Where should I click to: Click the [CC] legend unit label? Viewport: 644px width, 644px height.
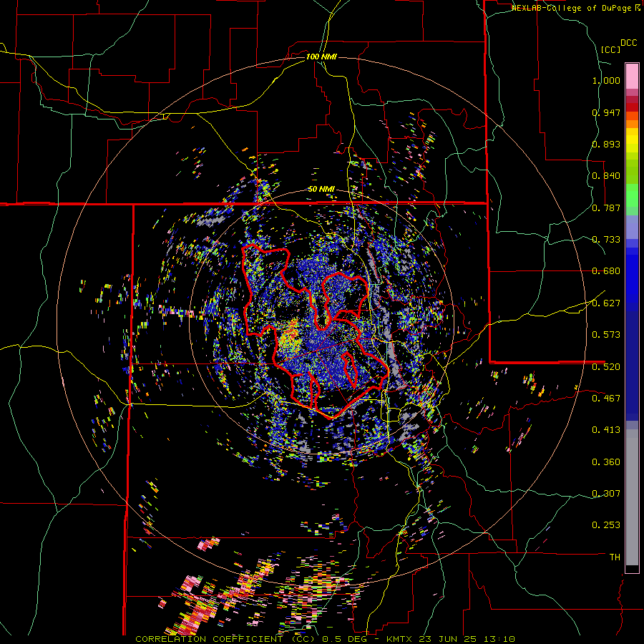[x=610, y=49]
